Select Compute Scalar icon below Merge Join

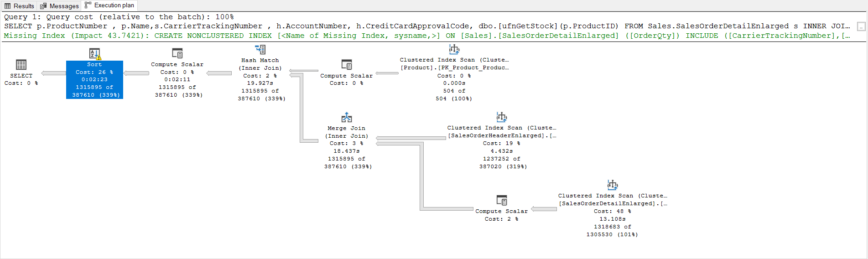click(x=502, y=201)
